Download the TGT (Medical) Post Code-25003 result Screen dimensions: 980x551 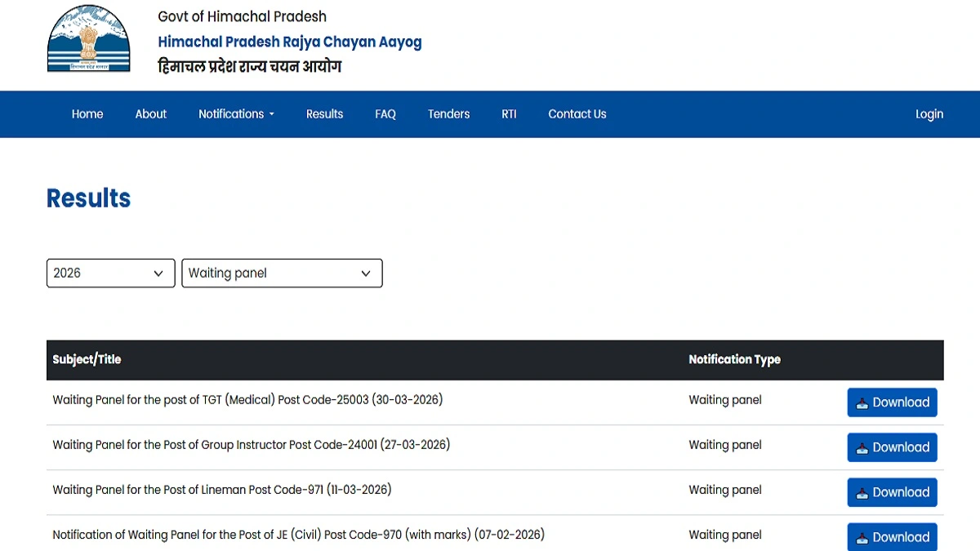[x=892, y=402]
